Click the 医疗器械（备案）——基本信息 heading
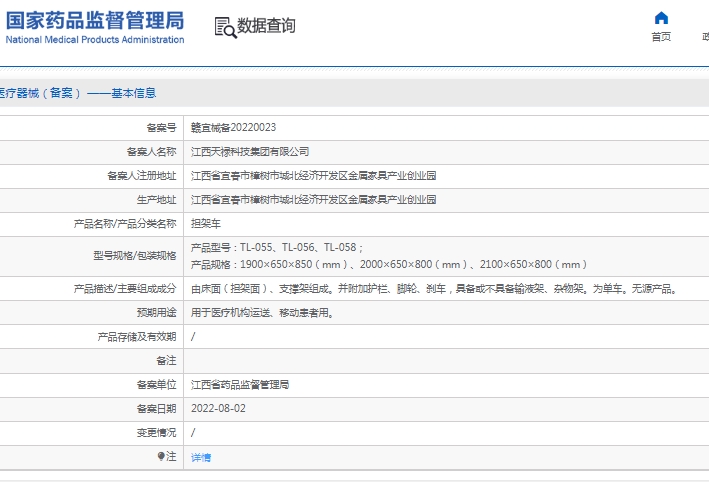 [78, 93]
